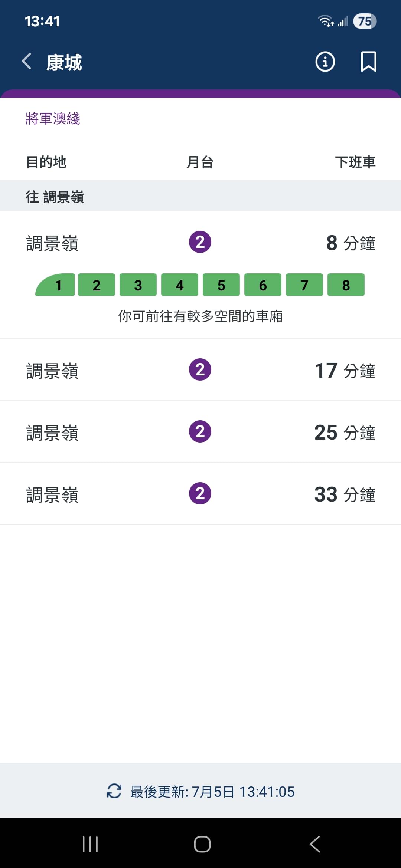The width and height of the screenshot is (401, 868).
Task: Select platform 2 badge for 17 分鐘 train
Action: click(200, 369)
